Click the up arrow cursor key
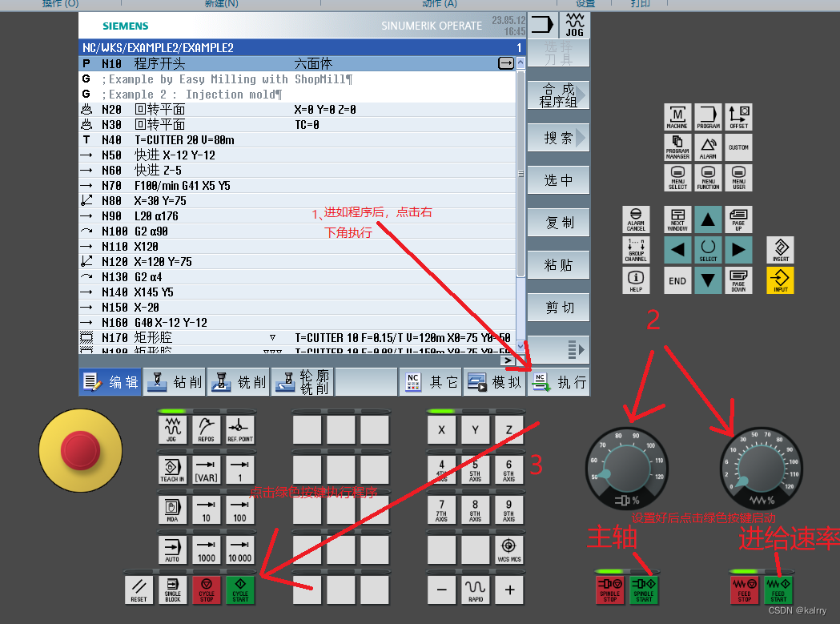Image resolution: width=840 pixels, height=624 pixels. coord(708,219)
